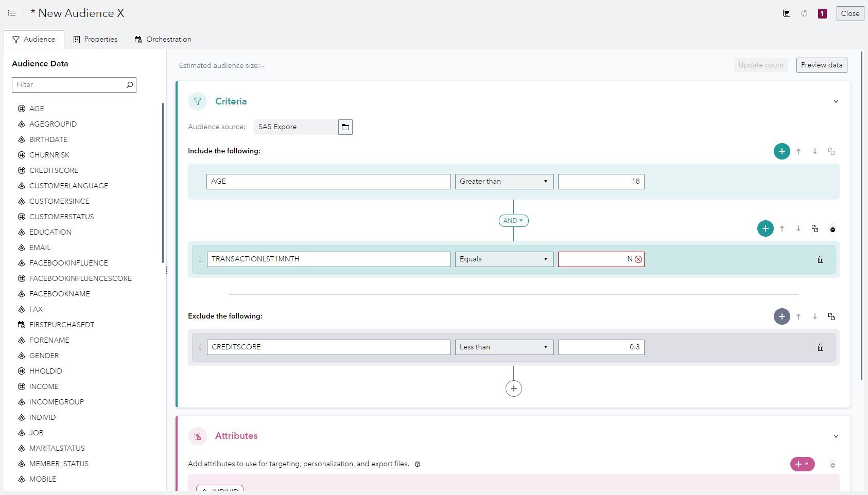
Task: Select GENDER from the Audience Data list
Action: coord(44,356)
